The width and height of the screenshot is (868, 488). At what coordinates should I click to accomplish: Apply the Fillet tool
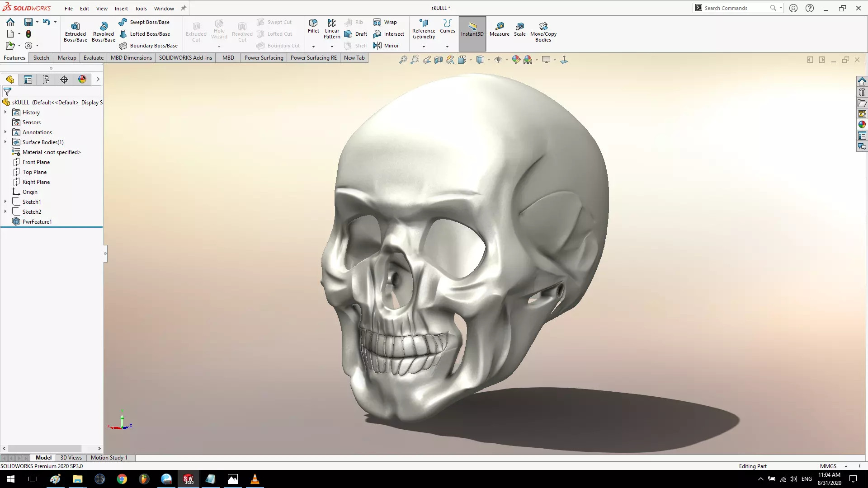click(313, 26)
